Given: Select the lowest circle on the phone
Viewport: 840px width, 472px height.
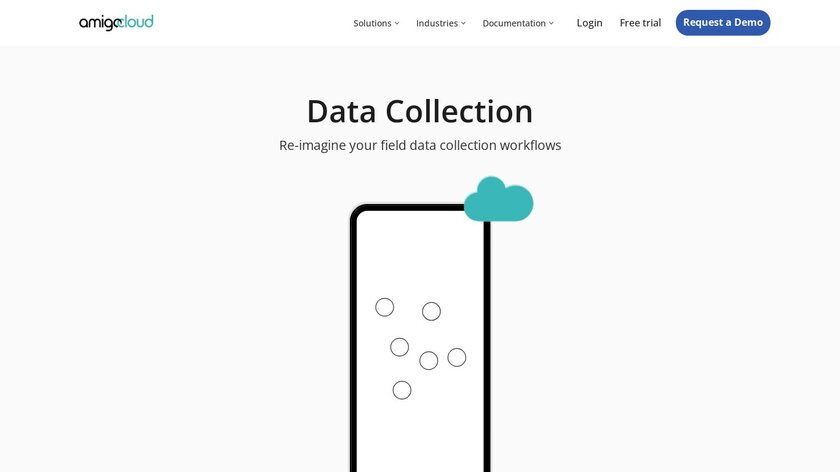Looking at the screenshot, I should (402, 390).
